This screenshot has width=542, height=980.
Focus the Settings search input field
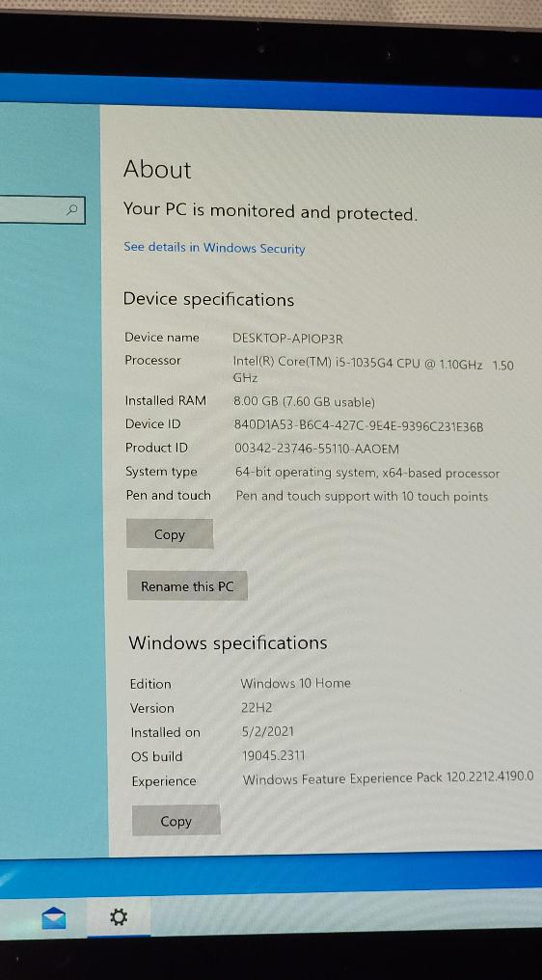coord(41,209)
